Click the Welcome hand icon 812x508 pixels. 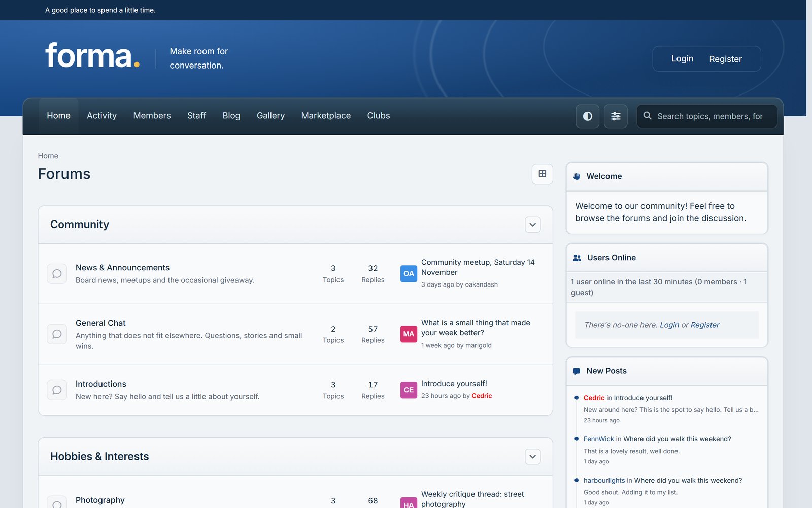[x=577, y=176]
